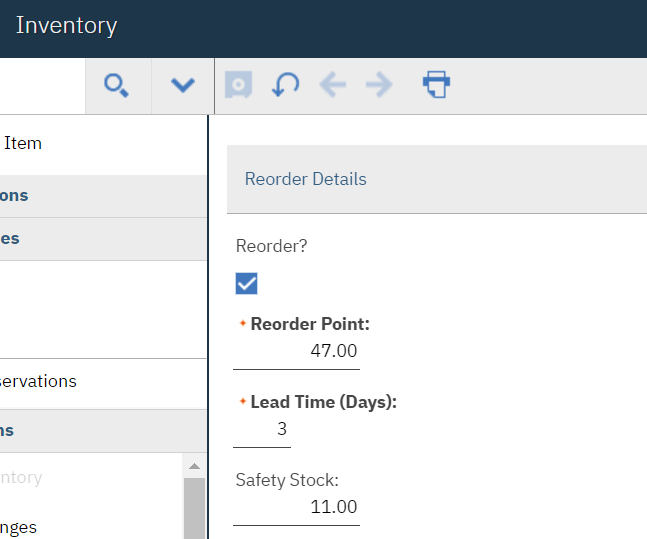
Task: Open the dropdown chevron beside search
Action: pos(182,85)
